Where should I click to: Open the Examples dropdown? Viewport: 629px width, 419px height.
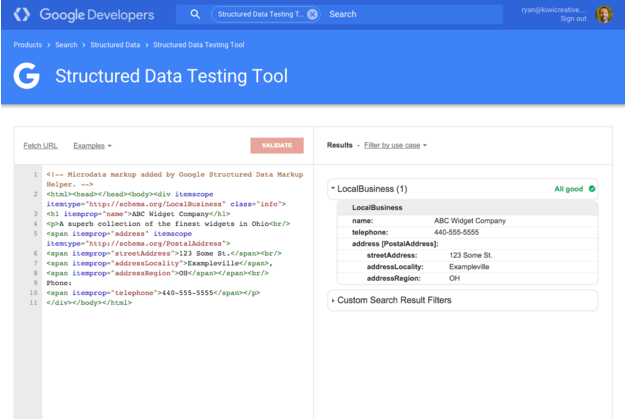(92, 146)
